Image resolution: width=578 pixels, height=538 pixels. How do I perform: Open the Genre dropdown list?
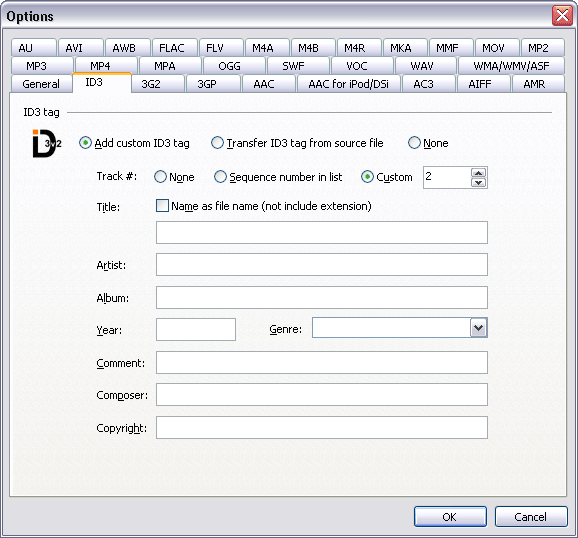[x=478, y=327]
